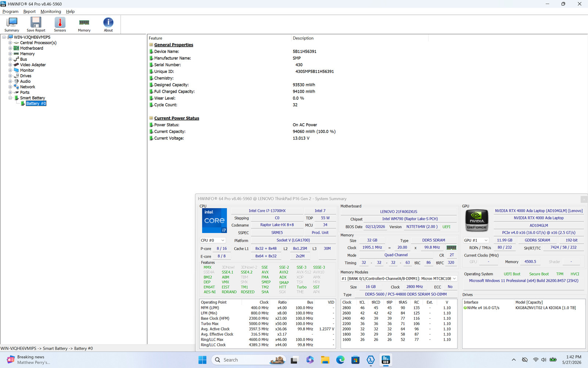Expand the Central Processor(s) node
The height and width of the screenshot is (368, 588).
click(10, 43)
